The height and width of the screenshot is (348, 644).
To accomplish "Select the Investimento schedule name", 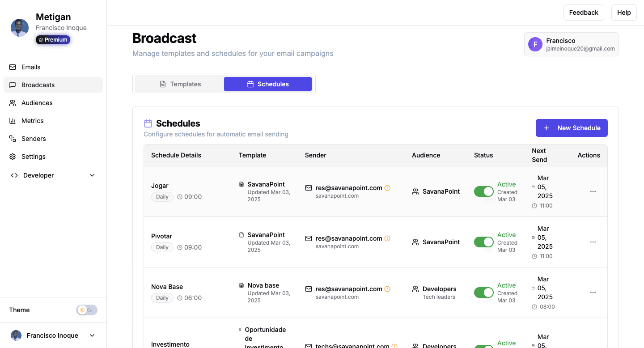I will coord(170,344).
